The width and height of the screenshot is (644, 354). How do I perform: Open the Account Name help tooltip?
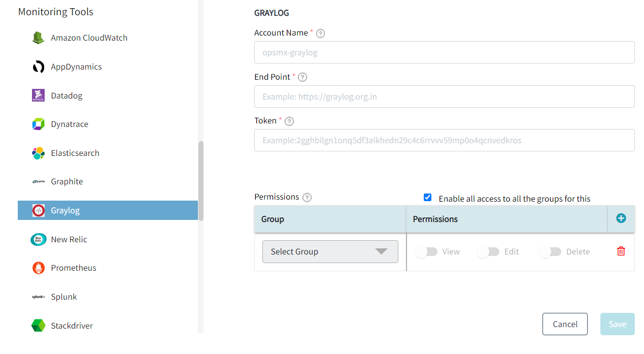[320, 33]
